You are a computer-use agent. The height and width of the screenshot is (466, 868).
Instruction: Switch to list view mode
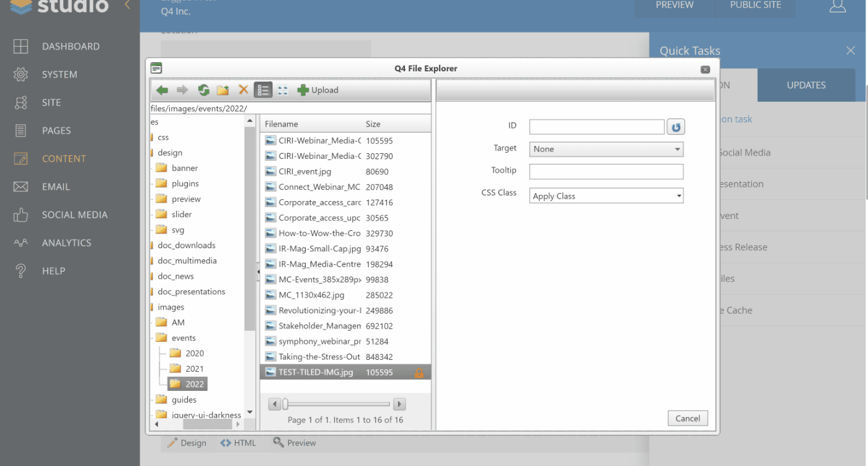(x=263, y=90)
